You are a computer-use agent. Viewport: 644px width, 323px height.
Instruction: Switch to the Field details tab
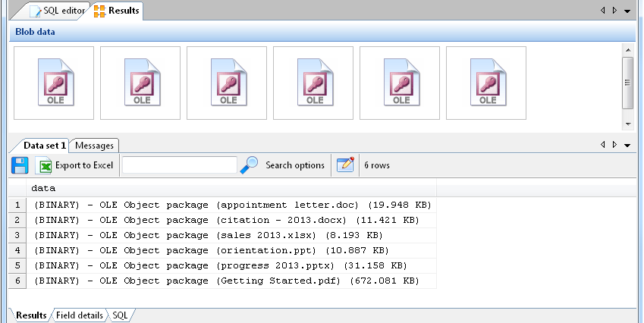click(x=80, y=315)
